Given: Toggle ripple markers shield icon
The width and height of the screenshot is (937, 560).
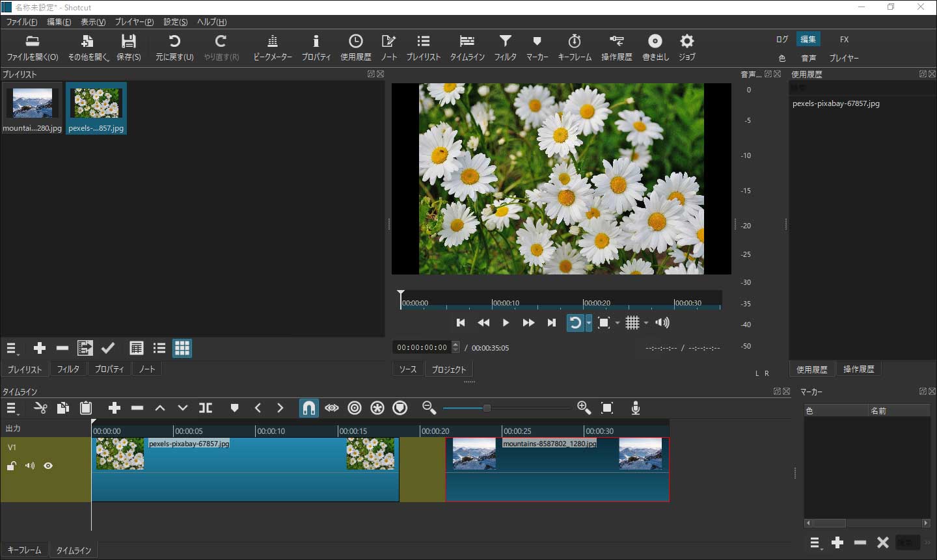Looking at the screenshot, I should point(400,408).
